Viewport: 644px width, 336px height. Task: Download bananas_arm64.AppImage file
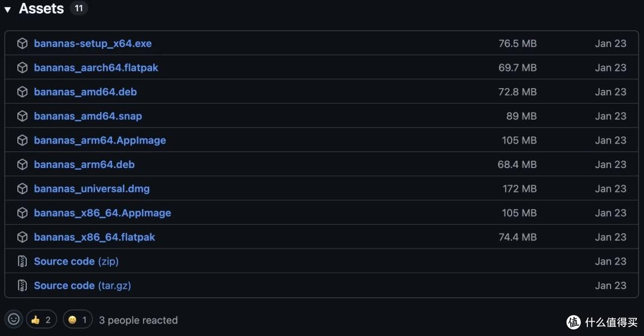pos(100,141)
